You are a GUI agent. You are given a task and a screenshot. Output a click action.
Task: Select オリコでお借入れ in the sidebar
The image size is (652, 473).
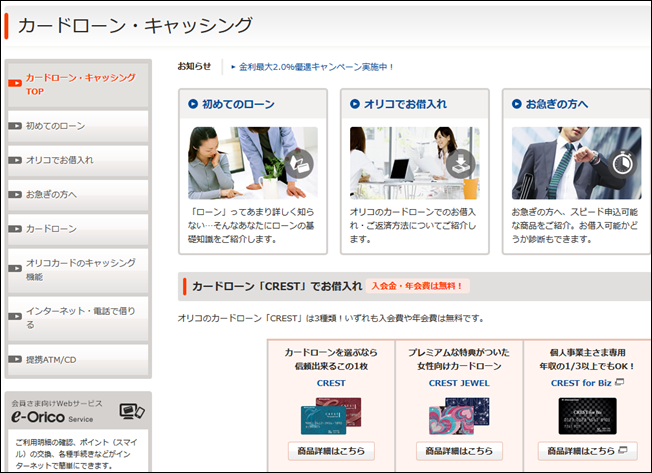point(78,160)
